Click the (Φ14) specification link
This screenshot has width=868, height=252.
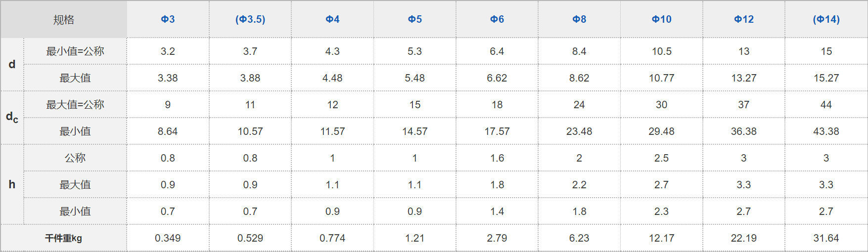pyautogui.click(x=826, y=19)
